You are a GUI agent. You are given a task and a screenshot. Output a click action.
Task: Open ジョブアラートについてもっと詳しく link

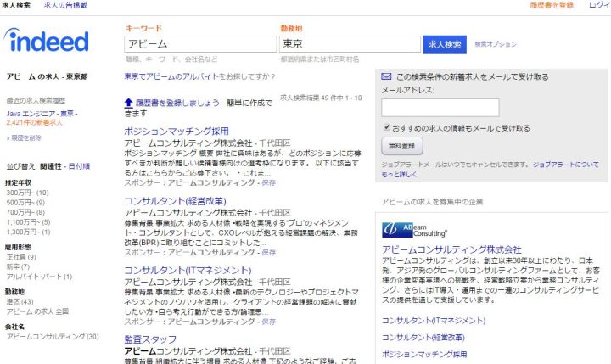[x=565, y=165]
